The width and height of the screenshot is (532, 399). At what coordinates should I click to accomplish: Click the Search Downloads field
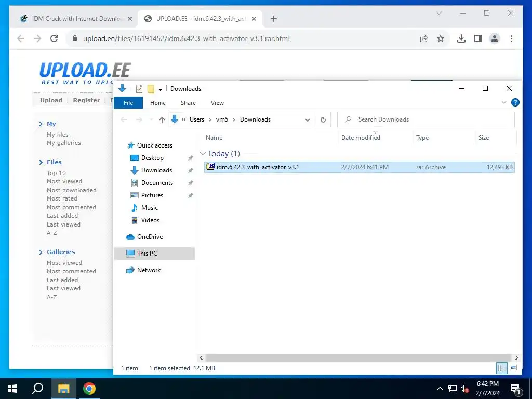click(x=426, y=119)
